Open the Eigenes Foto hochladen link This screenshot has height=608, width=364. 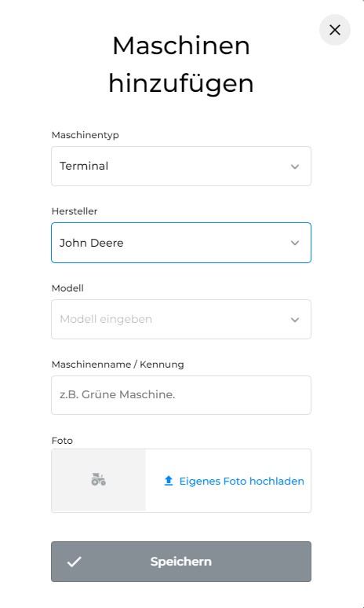[x=242, y=482]
